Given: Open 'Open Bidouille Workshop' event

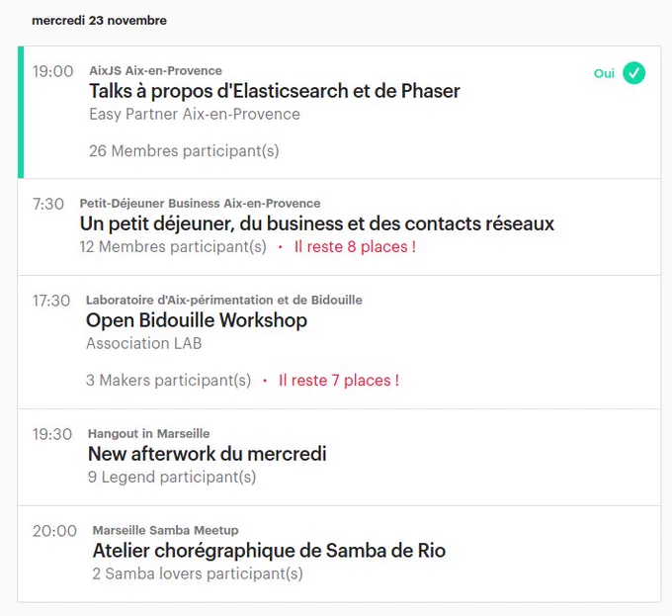Looking at the screenshot, I should tap(197, 320).
